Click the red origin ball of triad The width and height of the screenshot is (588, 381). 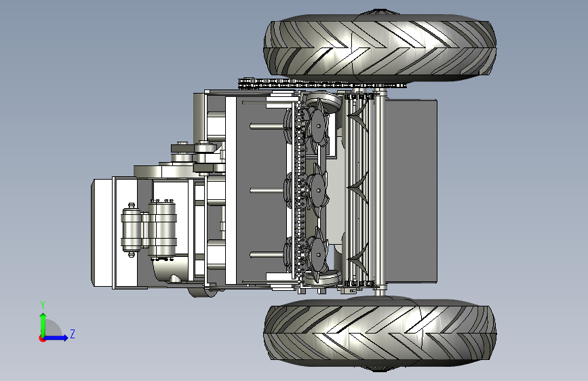pyautogui.click(x=42, y=338)
